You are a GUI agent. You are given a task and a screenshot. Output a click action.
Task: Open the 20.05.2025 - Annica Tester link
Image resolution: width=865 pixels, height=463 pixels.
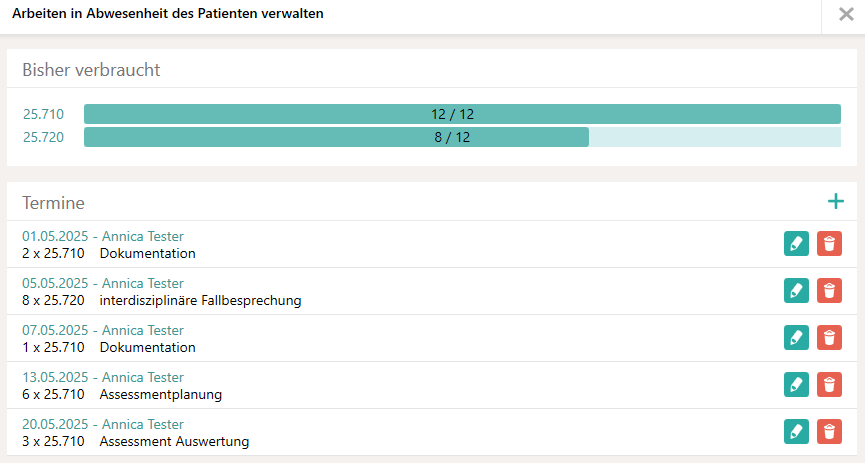pos(103,424)
